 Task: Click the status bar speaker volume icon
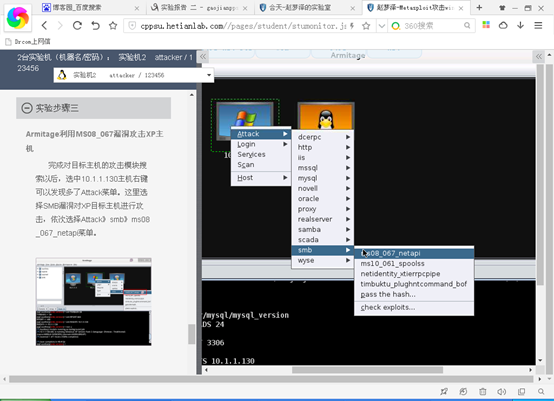tap(502, 391)
